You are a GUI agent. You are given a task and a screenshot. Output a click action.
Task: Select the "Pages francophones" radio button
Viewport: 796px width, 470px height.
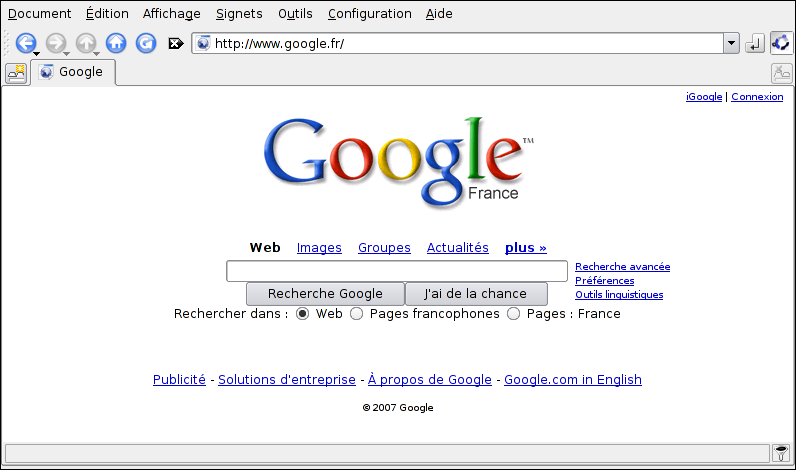coord(357,314)
